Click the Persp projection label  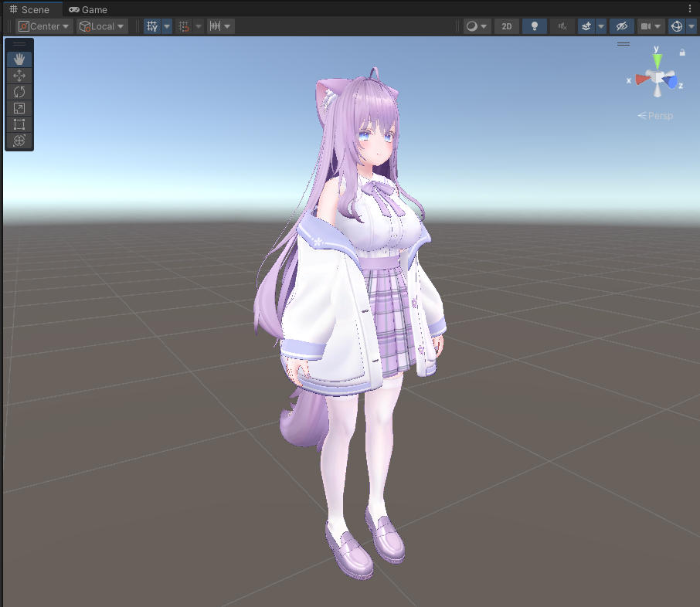click(x=655, y=116)
